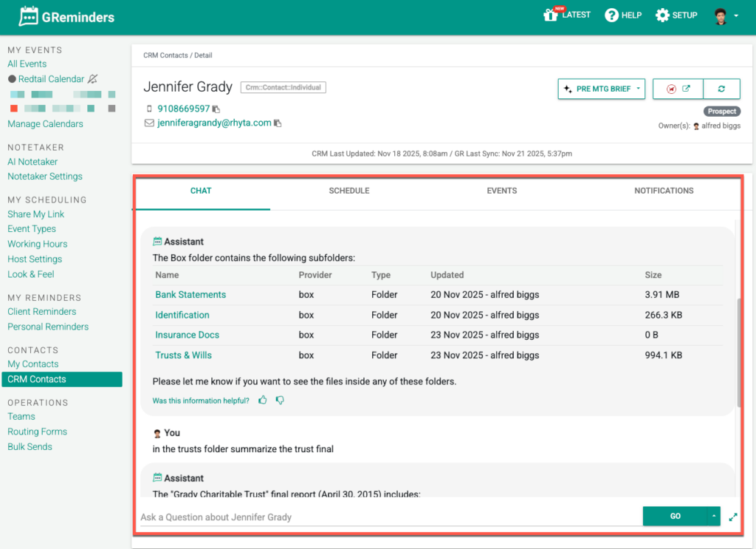Copy the email address with copy icon
The image size is (756, 549).
coord(278,123)
